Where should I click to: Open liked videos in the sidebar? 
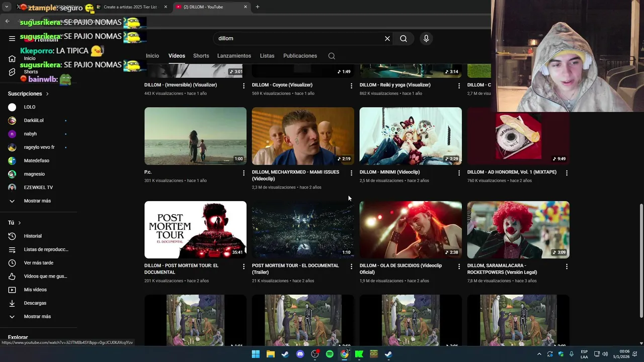[38, 277]
